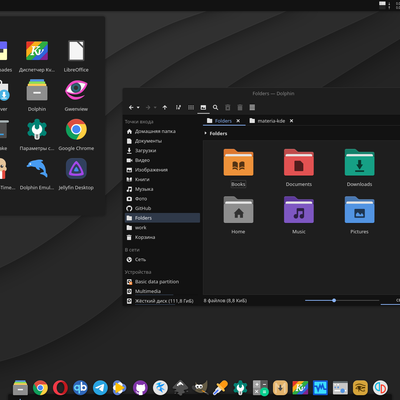This screenshot has width=400, height=400.
Task: Select the blue Pictures folder
Action: coord(359,215)
